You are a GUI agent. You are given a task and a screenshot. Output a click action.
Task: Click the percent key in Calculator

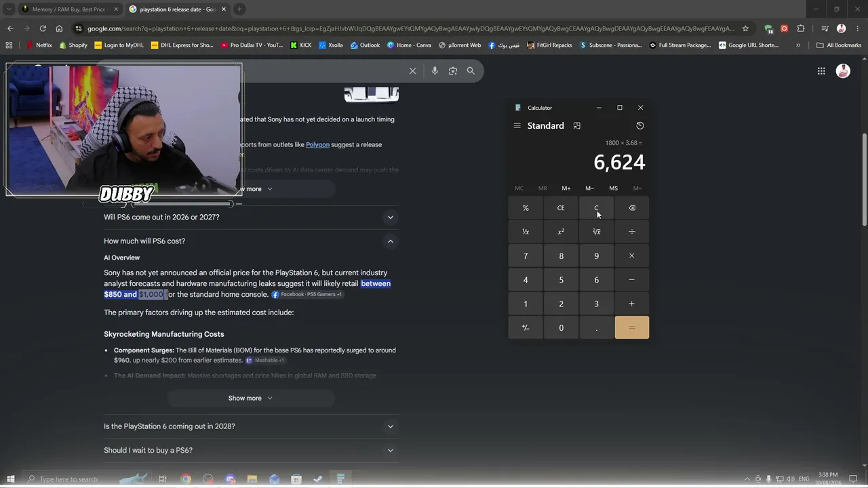526,208
